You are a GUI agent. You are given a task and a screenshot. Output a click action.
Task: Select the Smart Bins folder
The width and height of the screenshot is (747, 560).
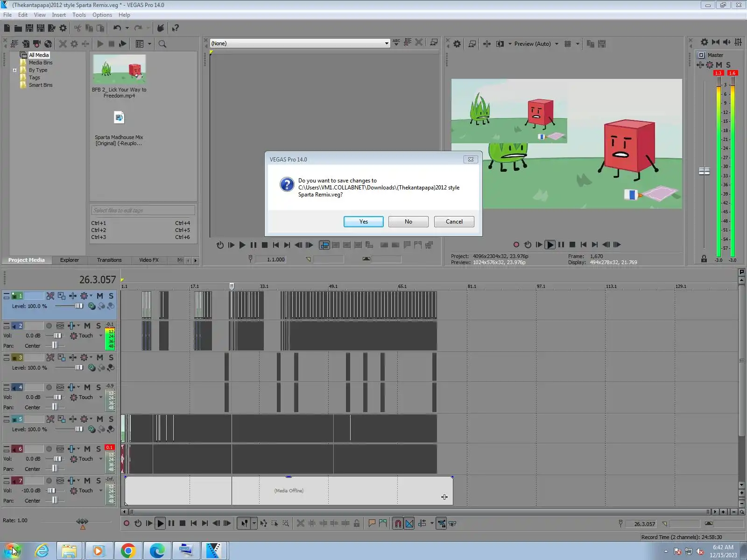(41, 85)
